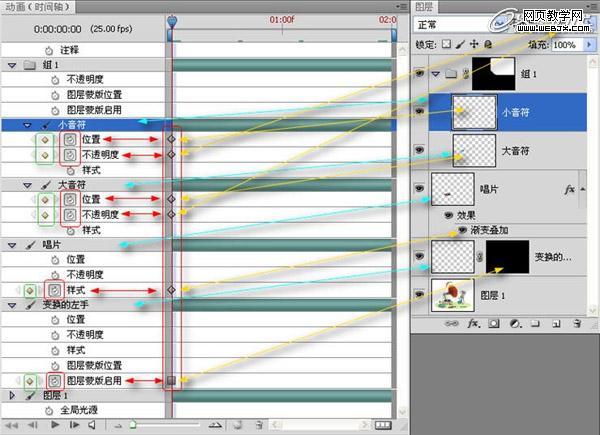Delete layer with the trash icon
This screenshot has height=435, width=600.
[575, 324]
